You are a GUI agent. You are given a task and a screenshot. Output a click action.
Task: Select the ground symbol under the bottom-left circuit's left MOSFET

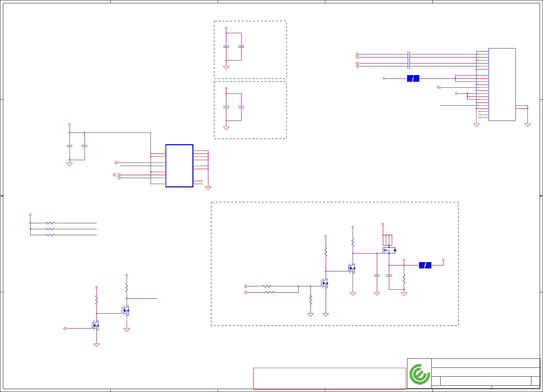(x=96, y=345)
